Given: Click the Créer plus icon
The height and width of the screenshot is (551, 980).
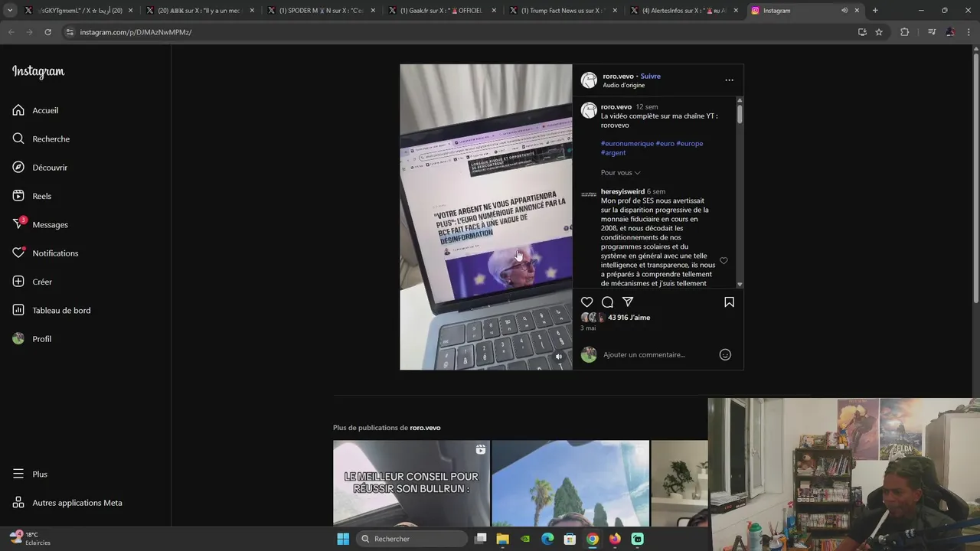Looking at the screenshot, I should click(18, 282).
